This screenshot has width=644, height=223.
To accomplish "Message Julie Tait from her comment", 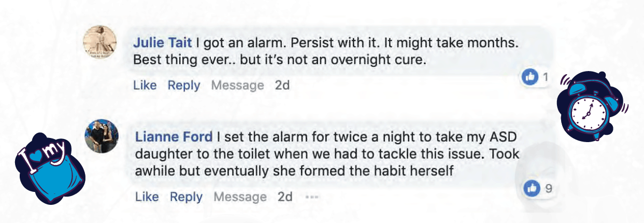I will coord(237,85).
